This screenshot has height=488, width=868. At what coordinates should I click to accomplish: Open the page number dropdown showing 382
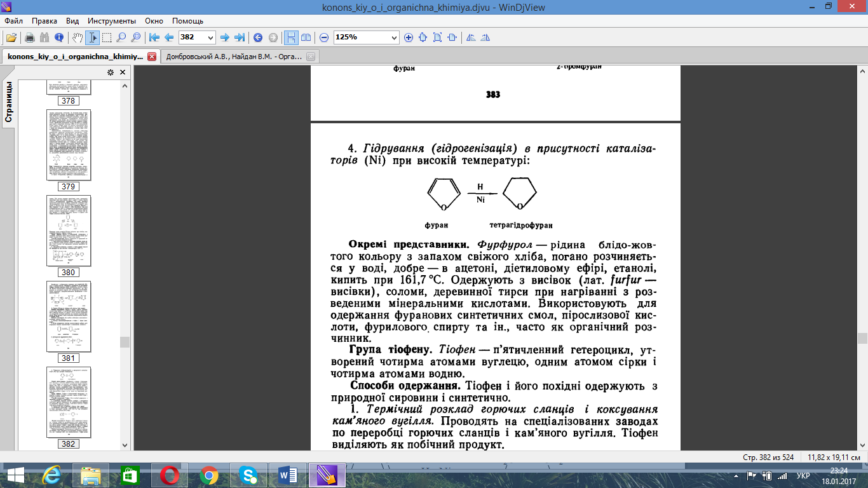(211, 37)
